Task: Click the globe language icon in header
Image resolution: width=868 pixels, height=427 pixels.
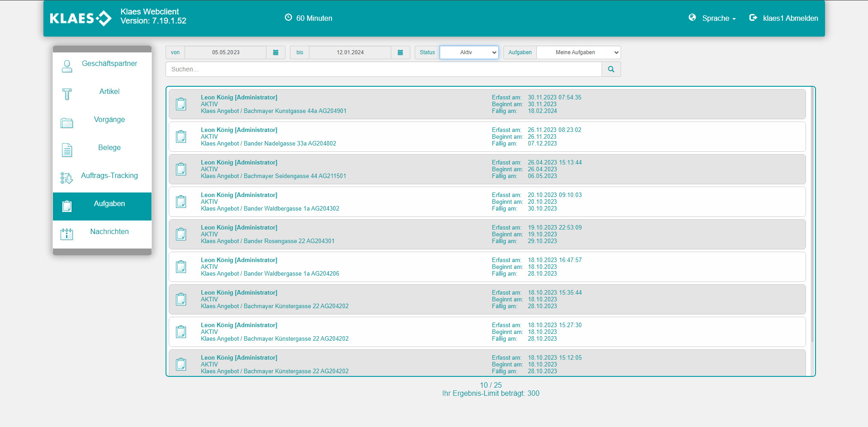Action: click(692, 18)
